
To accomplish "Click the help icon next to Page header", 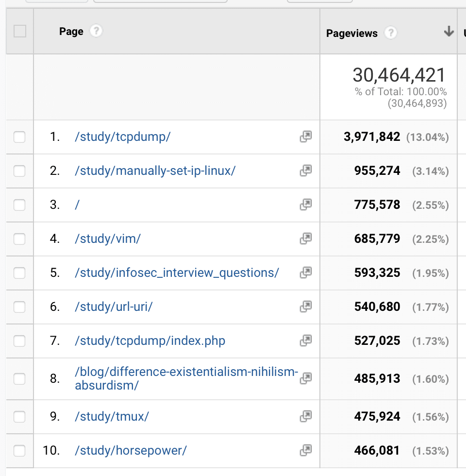I will [96, 31].
